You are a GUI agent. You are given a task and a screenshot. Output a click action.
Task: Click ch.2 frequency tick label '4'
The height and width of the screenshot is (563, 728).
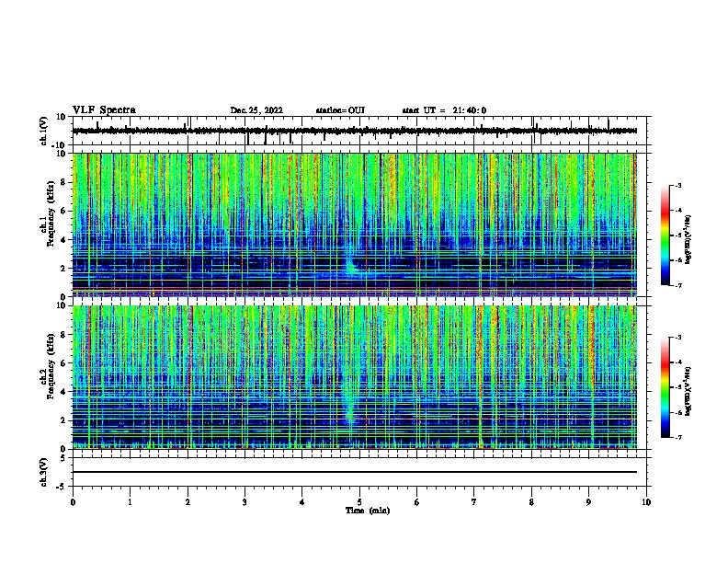point(63,392)
